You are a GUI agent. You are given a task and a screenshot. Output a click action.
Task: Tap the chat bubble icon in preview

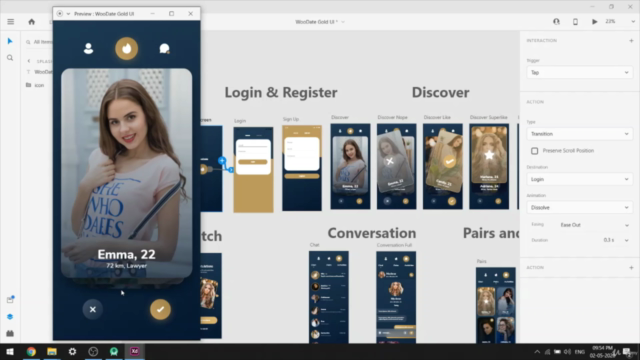tap(164, 49)
